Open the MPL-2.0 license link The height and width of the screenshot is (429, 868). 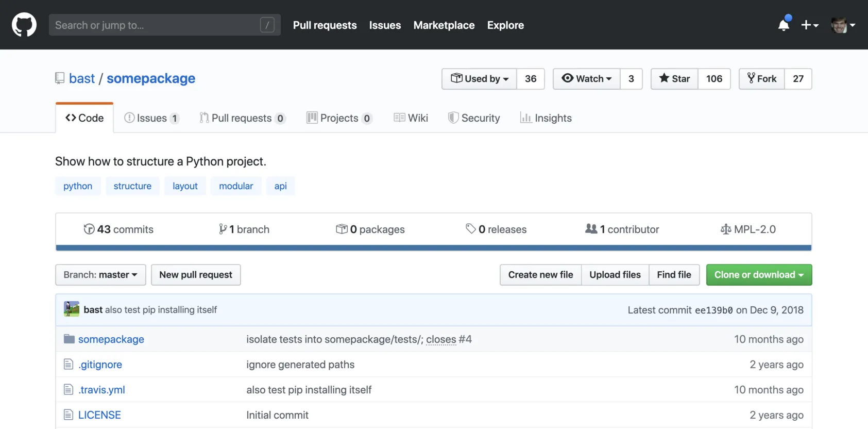(x=748, y=229)
